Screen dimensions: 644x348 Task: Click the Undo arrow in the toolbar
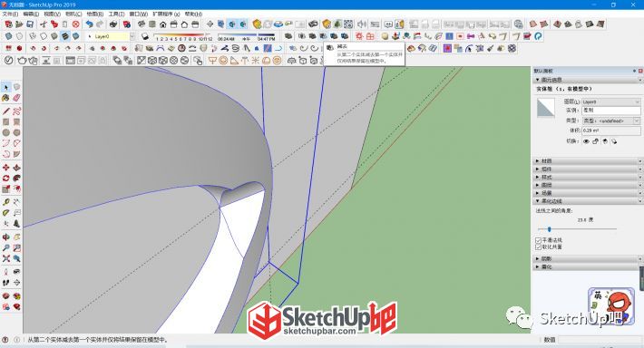(x=89, y=24)
